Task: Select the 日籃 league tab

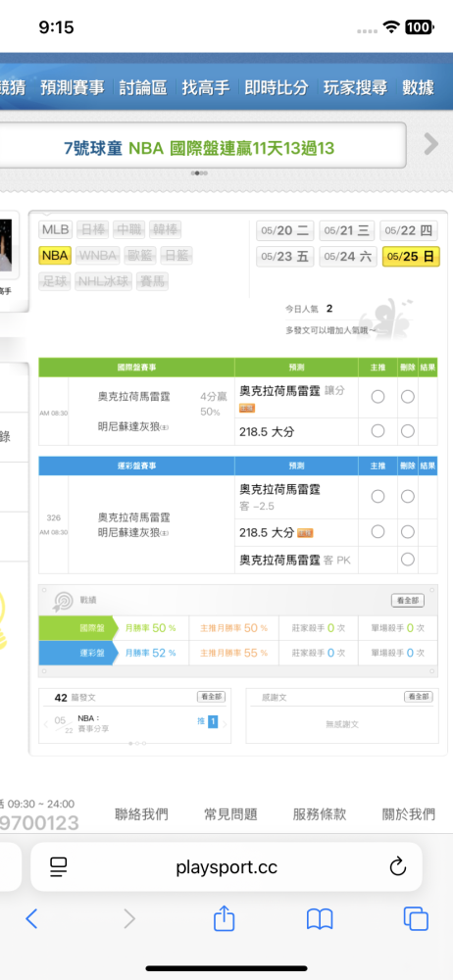Action: pos(176,255)
